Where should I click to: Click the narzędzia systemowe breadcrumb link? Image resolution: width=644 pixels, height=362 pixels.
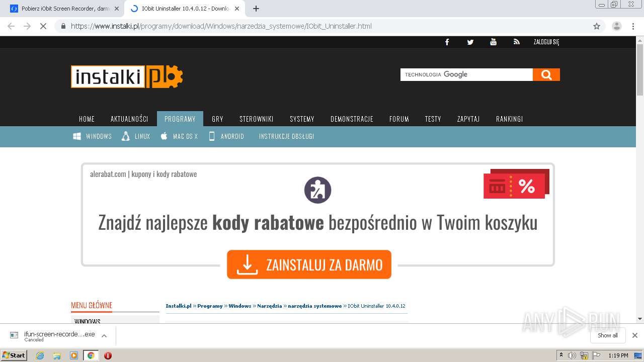click(x=315, y=306)
